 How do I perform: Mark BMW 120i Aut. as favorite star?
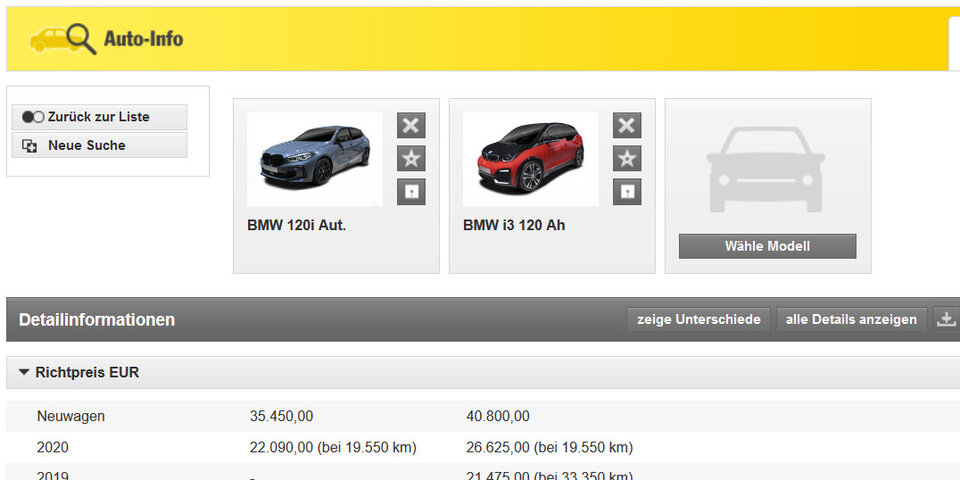pos(411,159)
